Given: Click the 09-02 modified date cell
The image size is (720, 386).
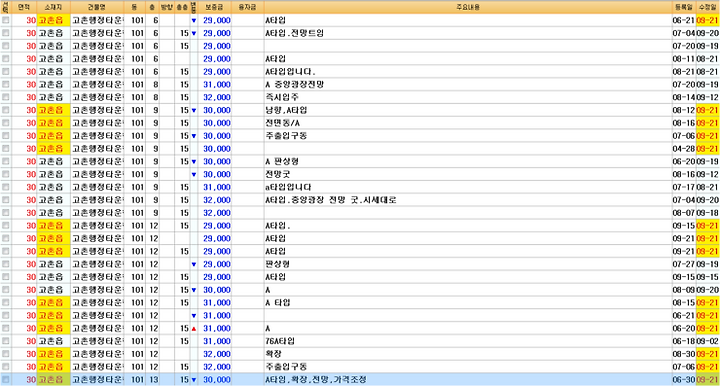Looking at the screenshot, I should point(708,341).
